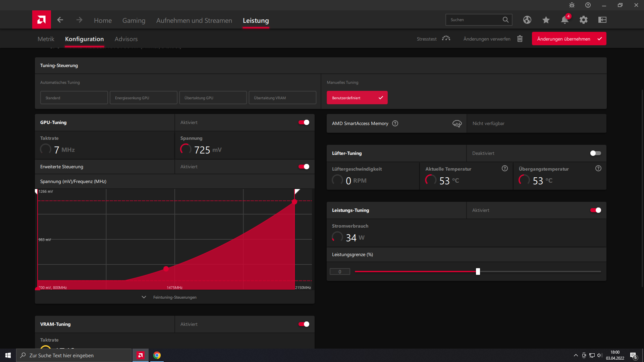
Task: Open the Gaming menu tab
Action: (134, 20)
